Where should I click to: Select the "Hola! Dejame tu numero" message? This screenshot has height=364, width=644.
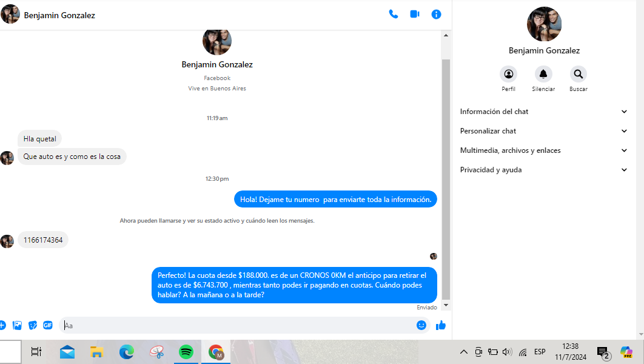pyautogui.click(x=335, y=199)
